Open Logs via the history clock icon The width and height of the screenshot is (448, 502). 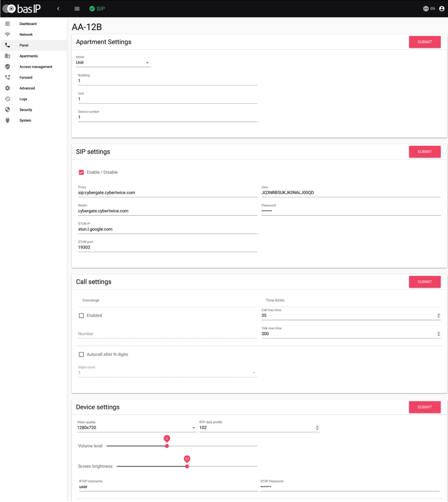click(7, 98)
